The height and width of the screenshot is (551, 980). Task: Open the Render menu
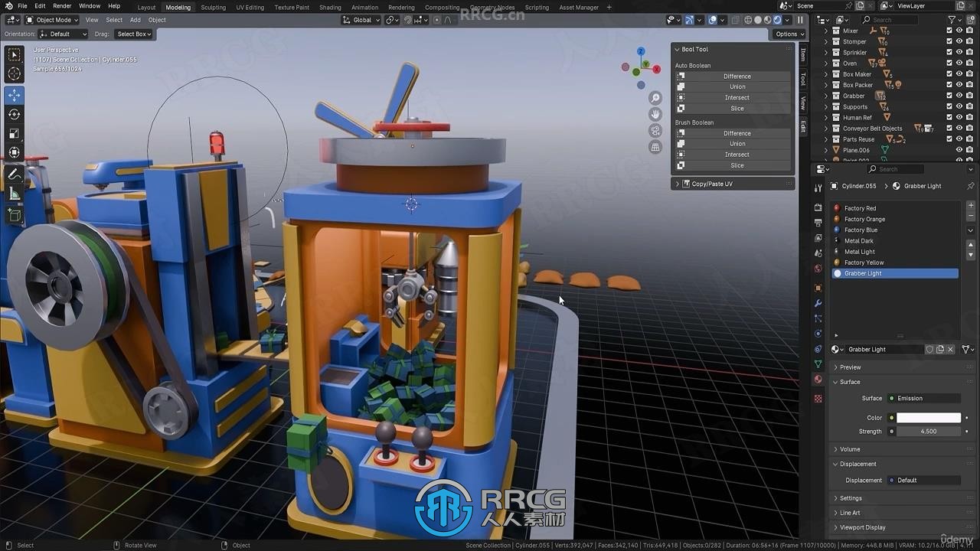tap(62, 6)
